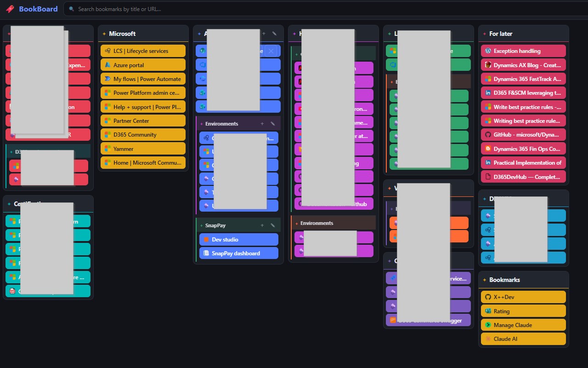The image size is (588, 368).
Task: Open the D365 Community bookmark
Action: 143,135
